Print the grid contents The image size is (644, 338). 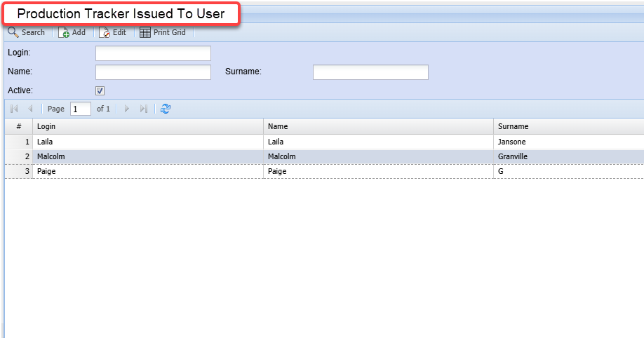(x=163, y=32)
